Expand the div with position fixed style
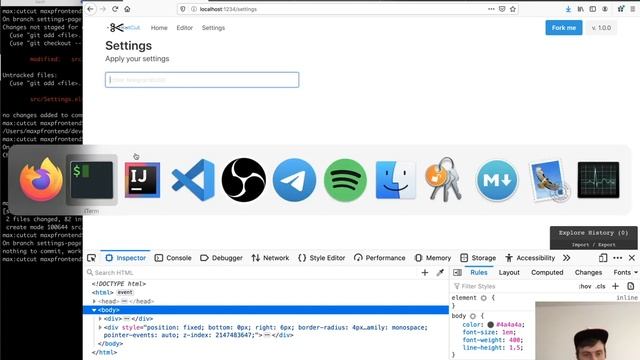Image resolution: width=640 pixels, height=360 pixels. coord(100,327)
